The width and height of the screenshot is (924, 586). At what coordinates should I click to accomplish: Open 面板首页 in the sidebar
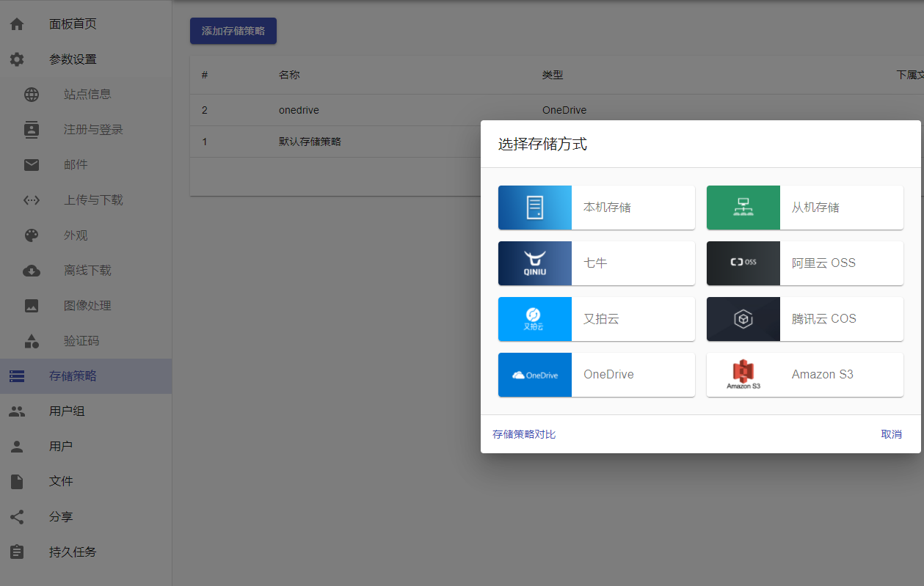pyautogui.click(x=86, y=24)
